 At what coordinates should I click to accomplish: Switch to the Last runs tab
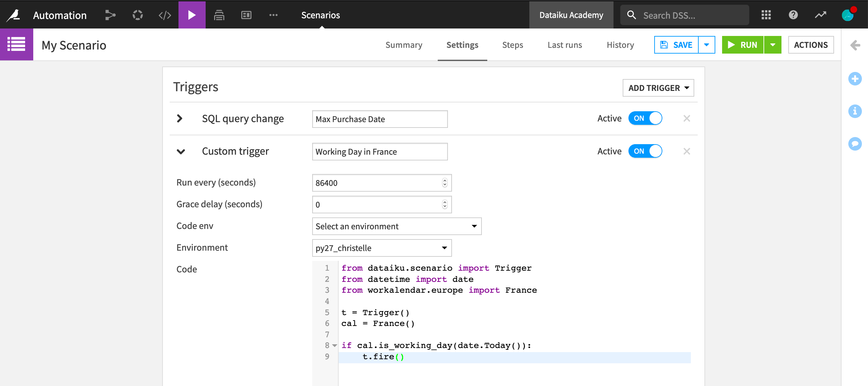point(565,44)
